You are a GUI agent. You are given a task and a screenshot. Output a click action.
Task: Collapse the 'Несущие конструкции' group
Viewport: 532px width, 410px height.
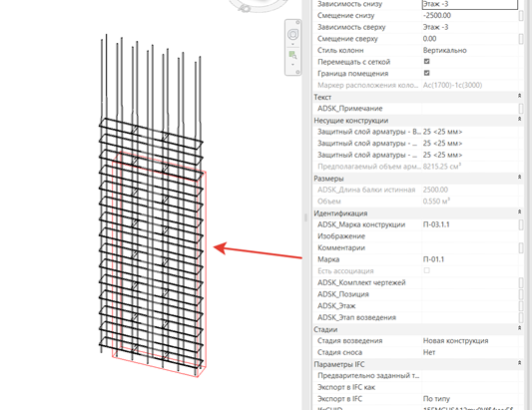[x=519, y=120]
